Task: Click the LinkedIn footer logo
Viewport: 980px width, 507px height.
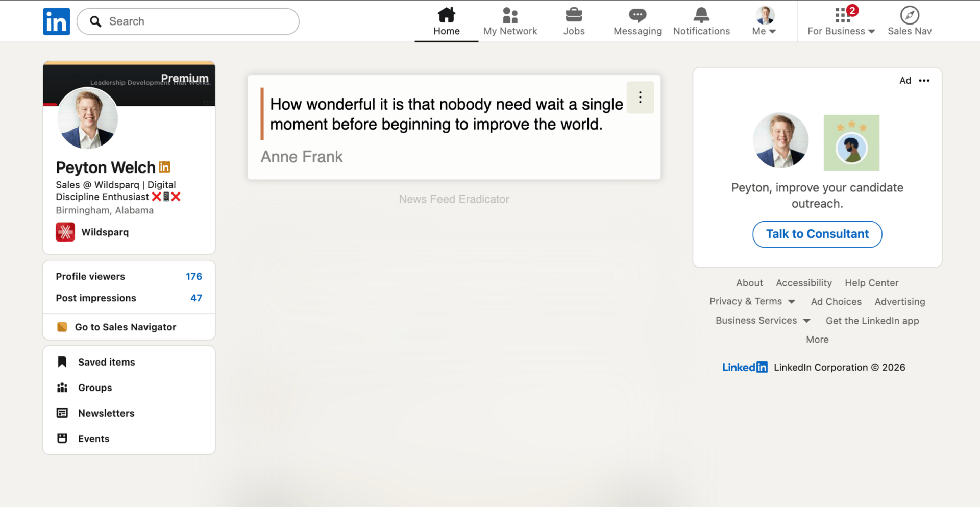Action: tap(745, 367)
